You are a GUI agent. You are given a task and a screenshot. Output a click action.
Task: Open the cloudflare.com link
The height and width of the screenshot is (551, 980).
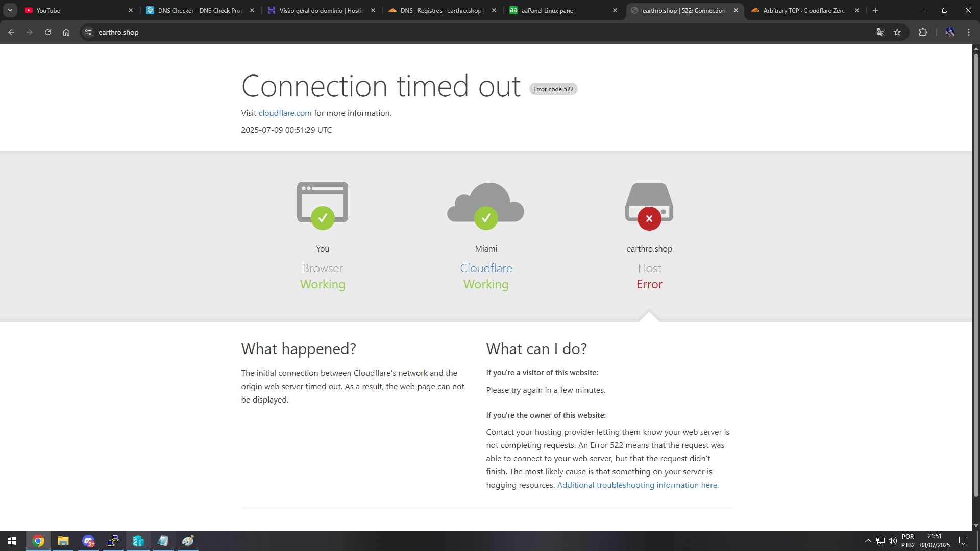285,113
